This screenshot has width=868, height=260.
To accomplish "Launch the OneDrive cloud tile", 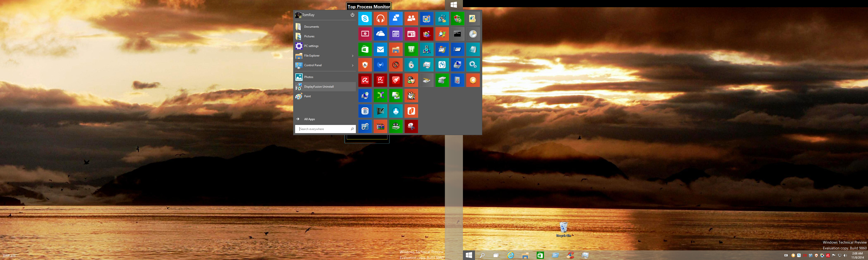I will (380, 34).
